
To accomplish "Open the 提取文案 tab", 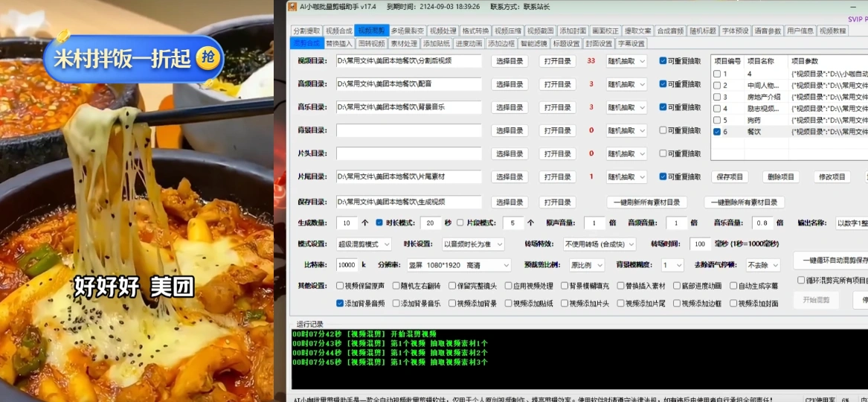I will [637, 31].
